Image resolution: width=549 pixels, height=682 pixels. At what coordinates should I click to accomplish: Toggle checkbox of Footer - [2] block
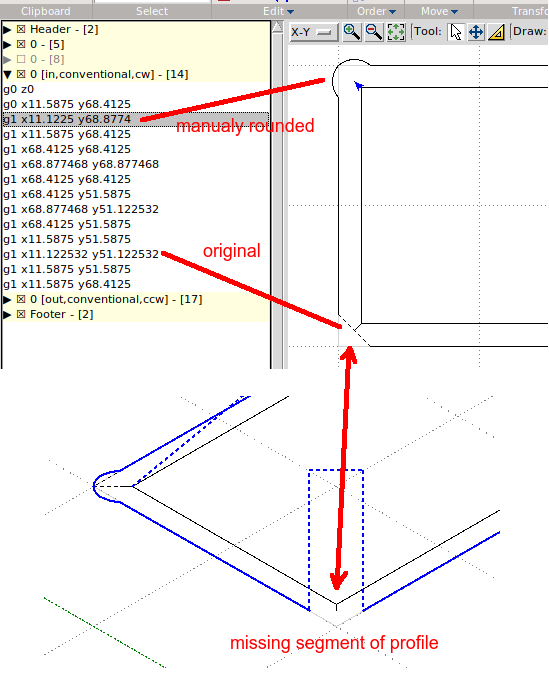coord(21,314)
